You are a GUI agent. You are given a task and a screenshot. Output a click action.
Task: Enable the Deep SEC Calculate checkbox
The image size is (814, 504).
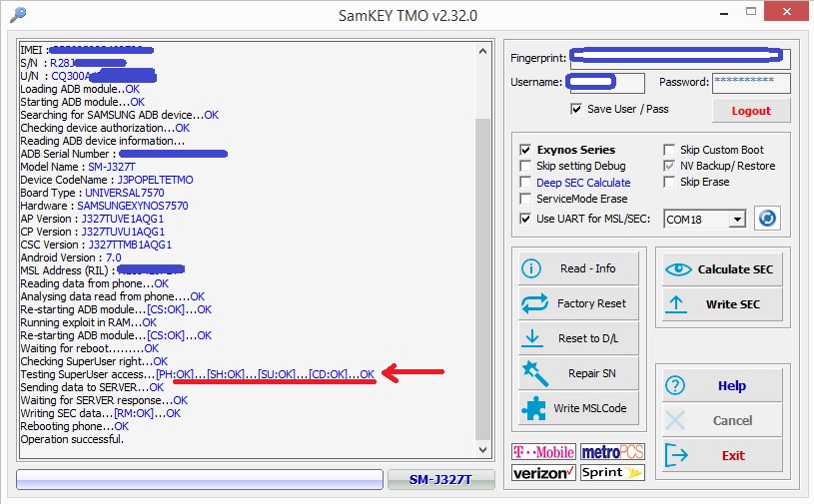click(525, 183)
